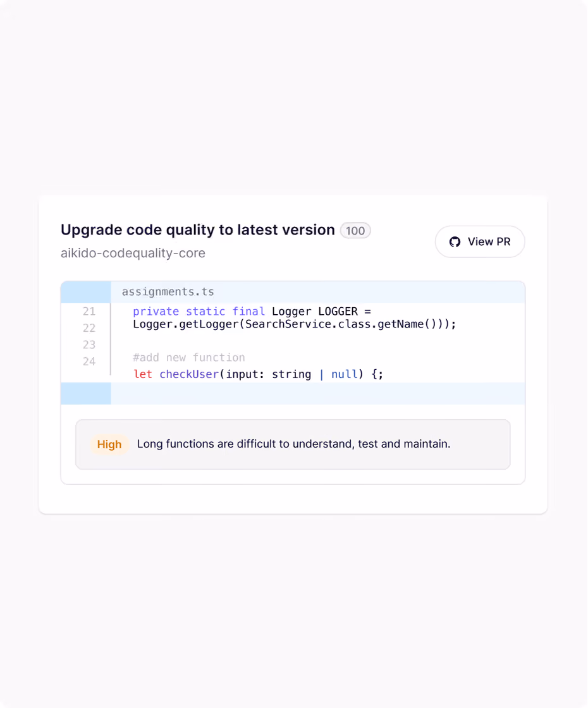Click the let keyword in code
This screenshot has height=708, width=588.
pyautogui.click(x=142, y=374)
